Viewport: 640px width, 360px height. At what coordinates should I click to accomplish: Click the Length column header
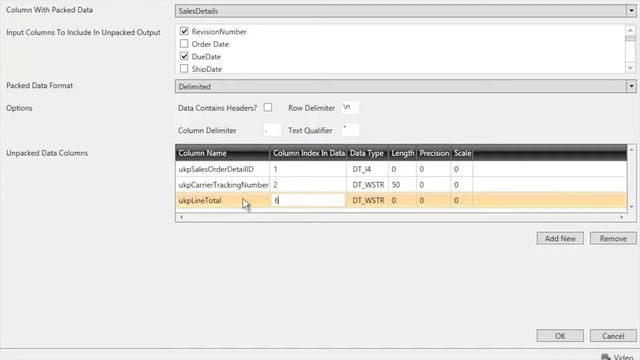click(402, 153)
